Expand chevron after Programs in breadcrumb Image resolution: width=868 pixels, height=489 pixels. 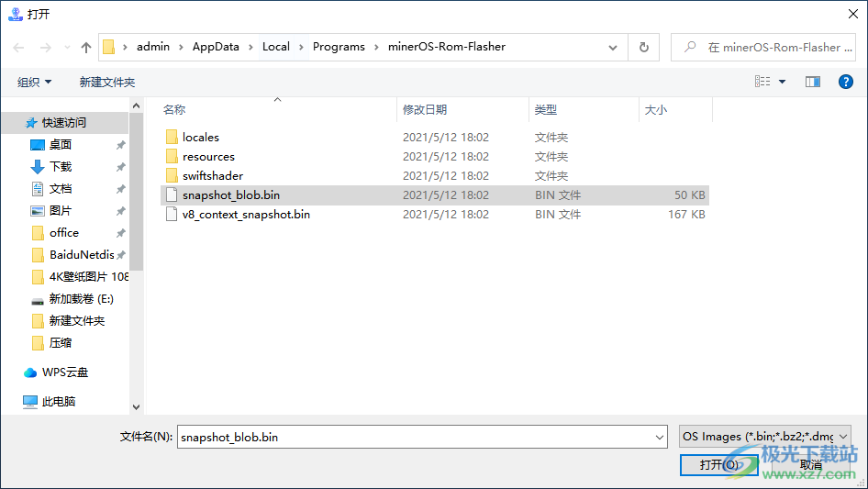point(376,47)
